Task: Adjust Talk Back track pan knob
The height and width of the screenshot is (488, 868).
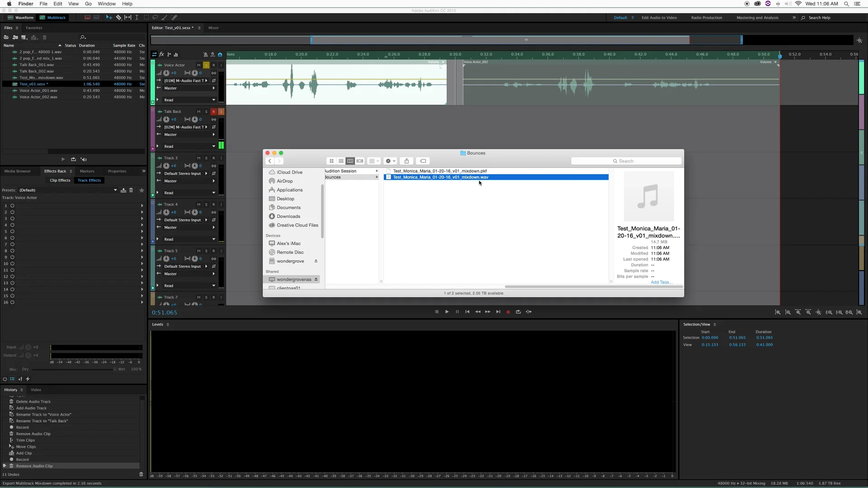Action: [194, 120]
